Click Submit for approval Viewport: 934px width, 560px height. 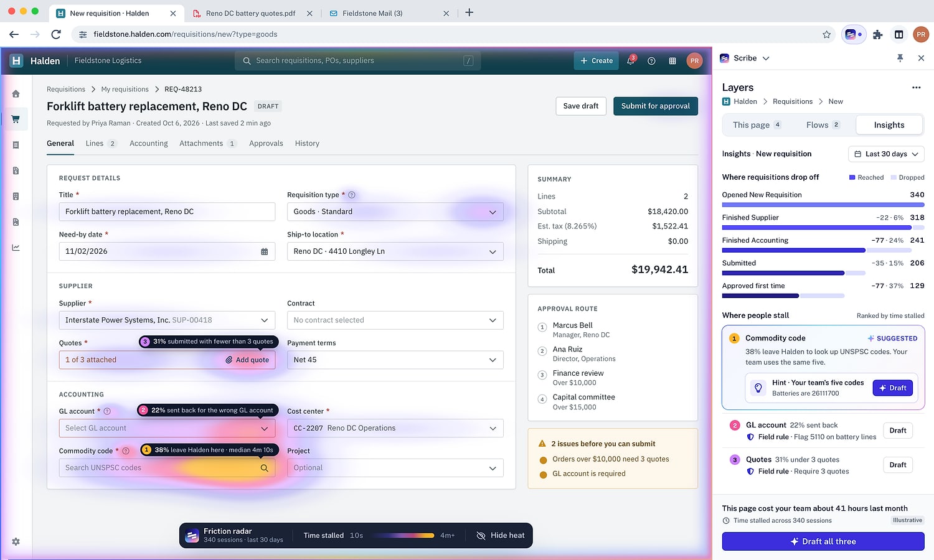pos(656,106)
